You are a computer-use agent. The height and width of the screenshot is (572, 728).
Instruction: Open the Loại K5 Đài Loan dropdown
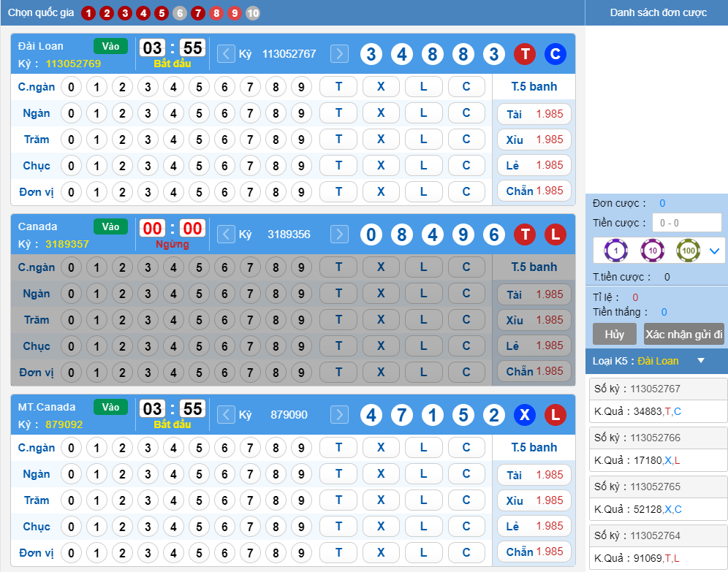(x=700, y=361)
